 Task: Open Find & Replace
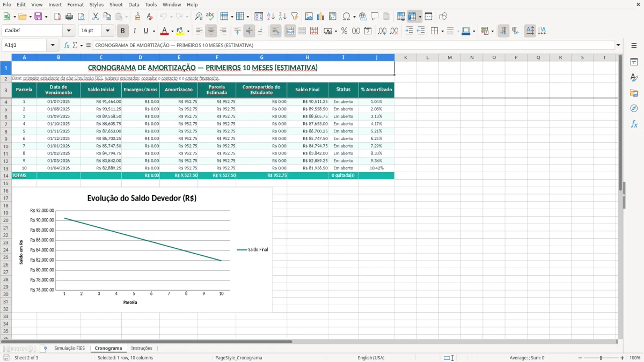click(199, 17)
